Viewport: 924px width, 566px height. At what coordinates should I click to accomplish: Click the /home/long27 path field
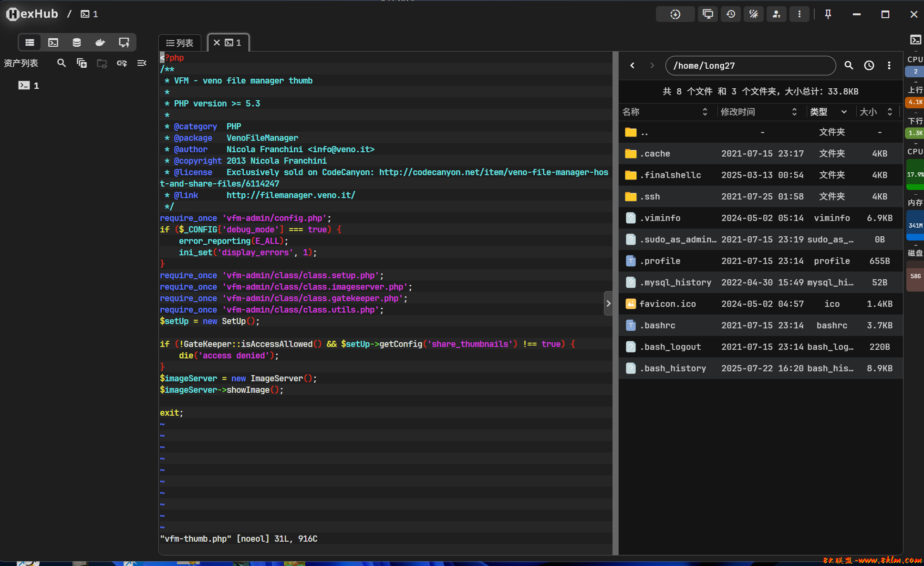pyautogui.click(x=750, y=65)
